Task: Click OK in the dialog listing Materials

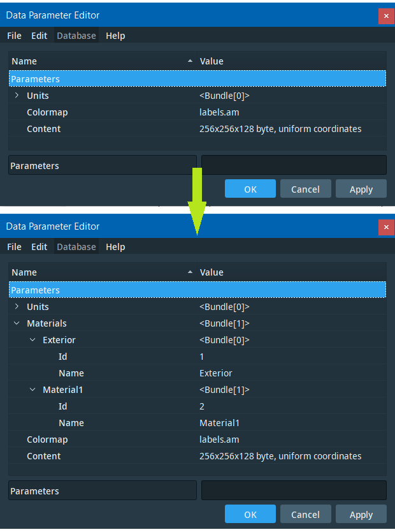Action: pyautogui.click(x=250, y=514)
